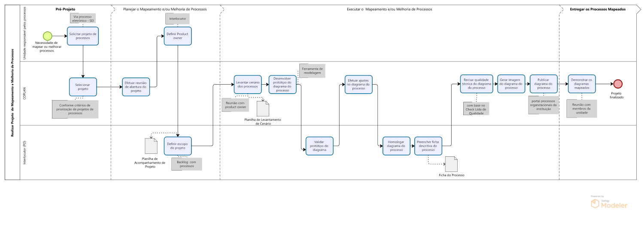The image size is (644, 232).
Task: Click the Check Lista de Qualidade annotation
Action: [x=477, y=109]
